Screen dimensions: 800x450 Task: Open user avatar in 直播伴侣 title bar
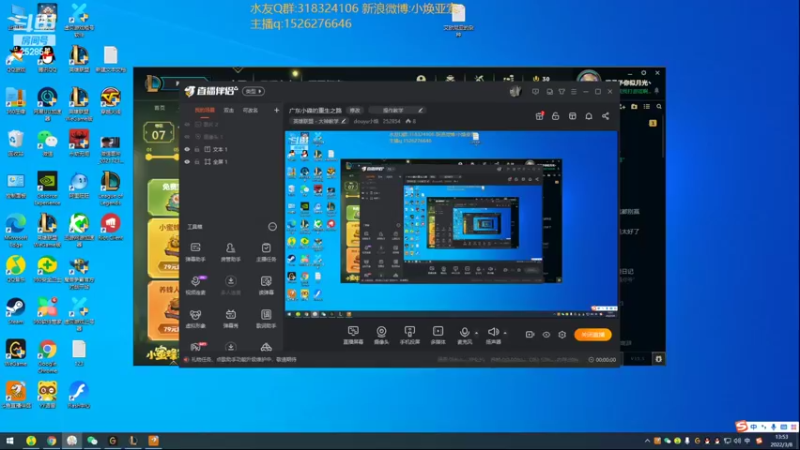pyautogui.click(x=515, y=91)
